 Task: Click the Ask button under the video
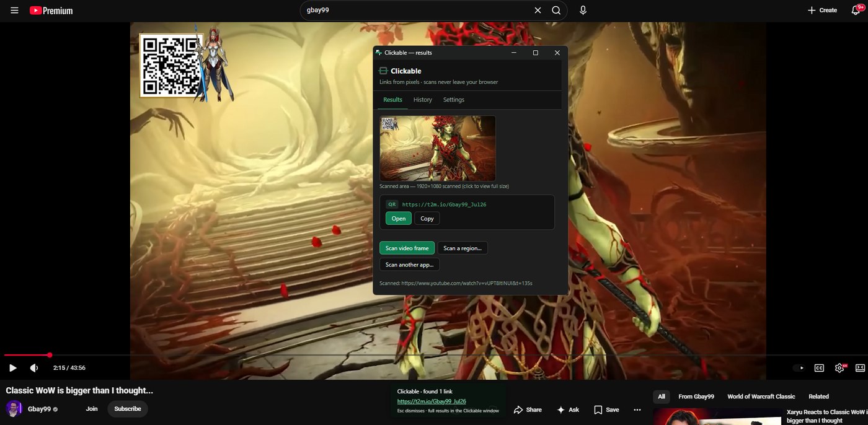tap(568, 410)
